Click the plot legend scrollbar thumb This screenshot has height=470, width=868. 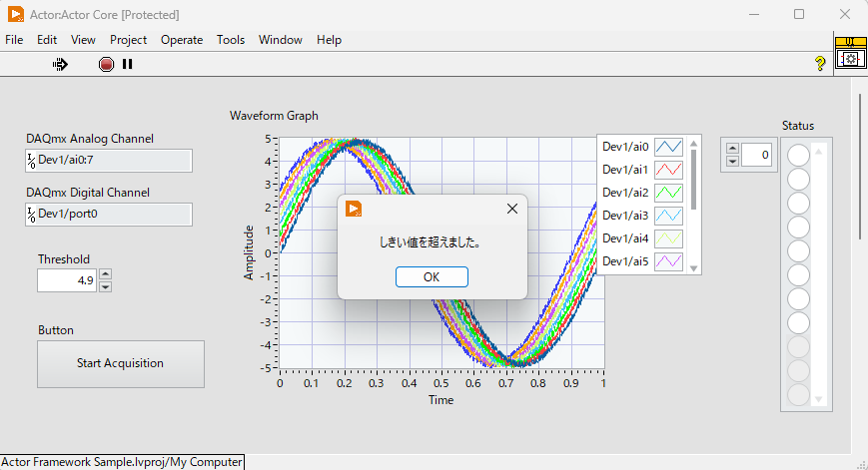693,180
